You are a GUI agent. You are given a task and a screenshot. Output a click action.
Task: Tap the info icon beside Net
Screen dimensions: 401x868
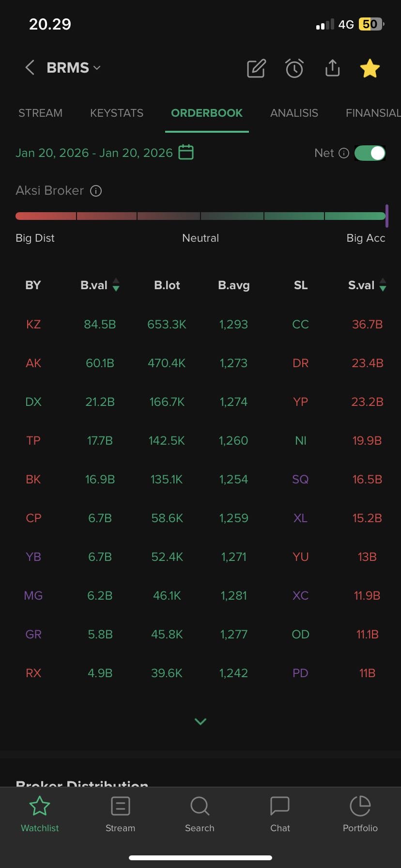click(344, 153)
